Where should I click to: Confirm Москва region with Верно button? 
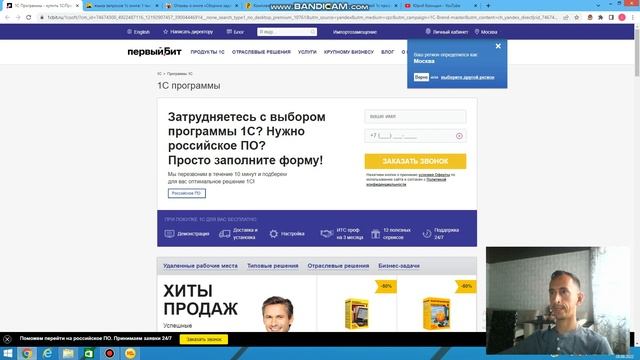point(421,77)
